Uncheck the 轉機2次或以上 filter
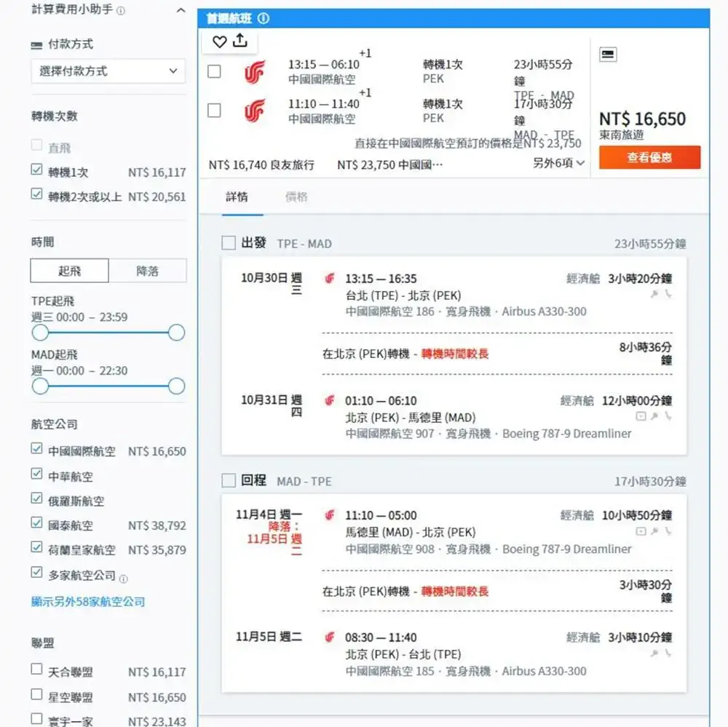This screenshot has height=727, width=728. pos(36,194)
